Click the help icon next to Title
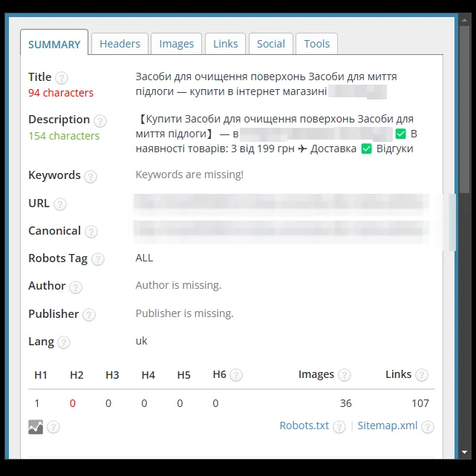The image size is (476, 476). (62, 78)
